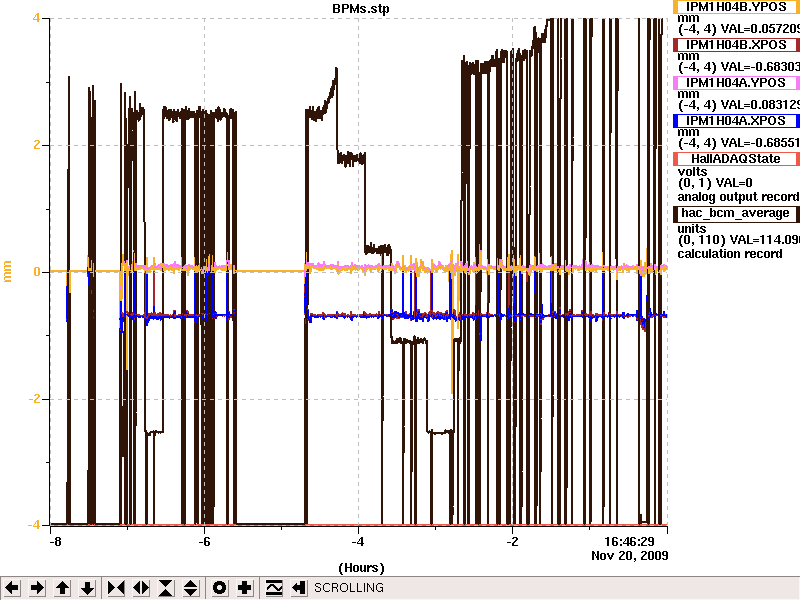Click the -4 hour x-axis tick label
This screenshot has height=600, width=800.
(x=358, y=542)
